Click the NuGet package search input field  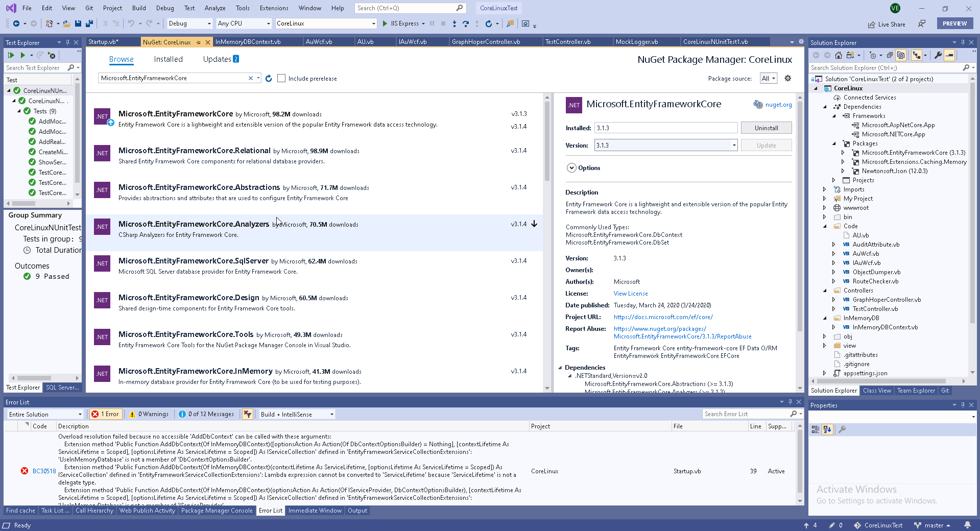coord(174,78)
